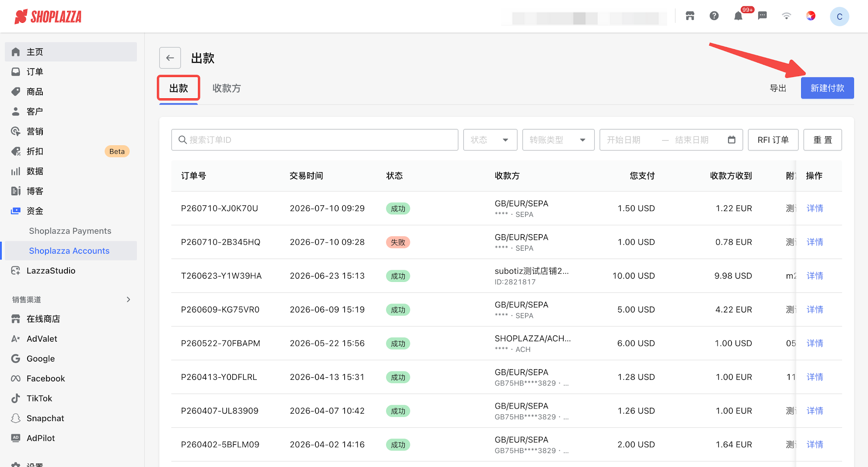This screenshot has width=868, height=467.
Task: Click the back arrow button
Action: point(170,58)
